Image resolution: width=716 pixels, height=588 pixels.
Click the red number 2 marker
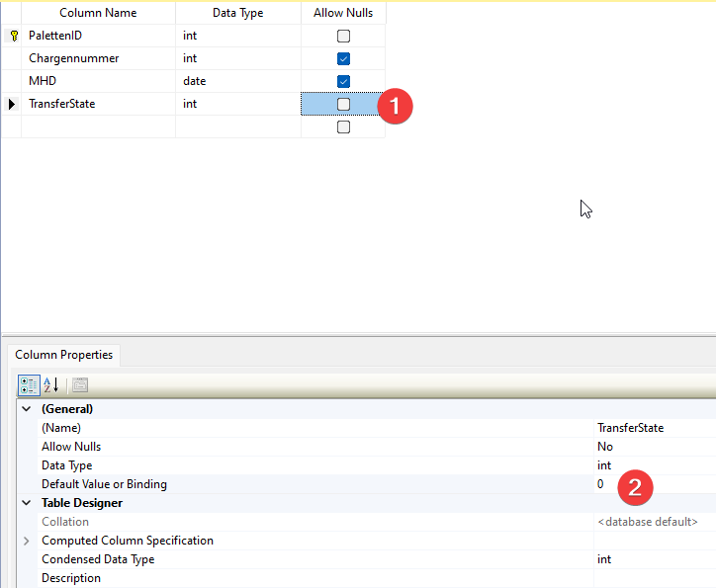click(635, 486)
